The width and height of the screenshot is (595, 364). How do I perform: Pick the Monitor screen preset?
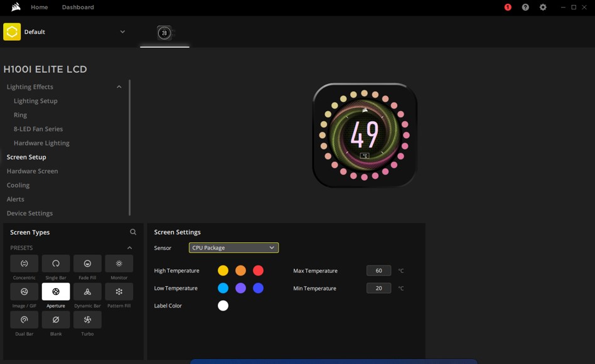point(119,264)
